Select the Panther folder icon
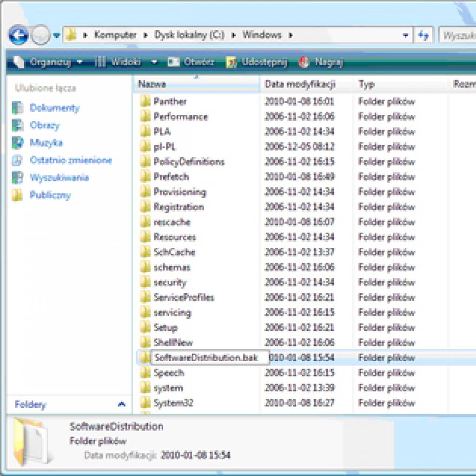This screenshot has height=476, width=476. (145, 101)
